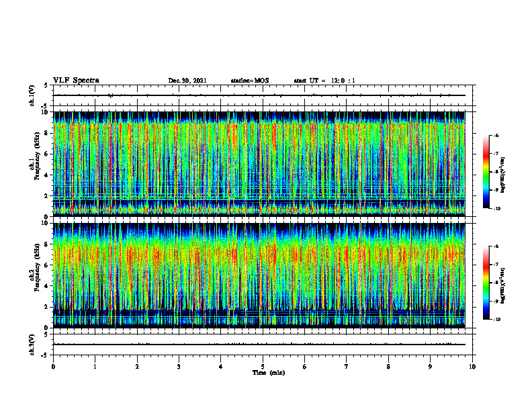Click the time-axis tick label "3"
Screen dimensions: 532x411
[x=179, y=367]
